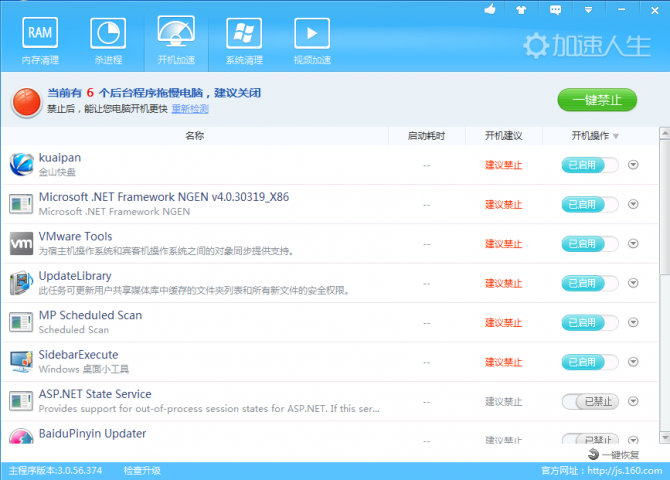This screenshot has height=480, width=670.
Task: Open the skin changer shirt icon
Action: click(x=520, y=9)
